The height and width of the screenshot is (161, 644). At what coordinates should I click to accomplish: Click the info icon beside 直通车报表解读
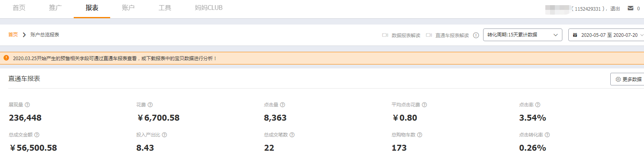click(476, 35)
